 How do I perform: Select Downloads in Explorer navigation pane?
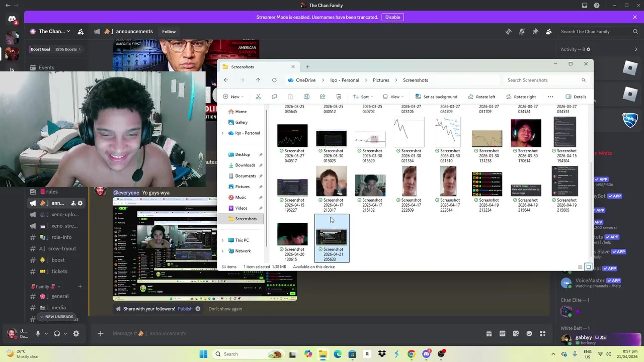click(x=245, y=165)
